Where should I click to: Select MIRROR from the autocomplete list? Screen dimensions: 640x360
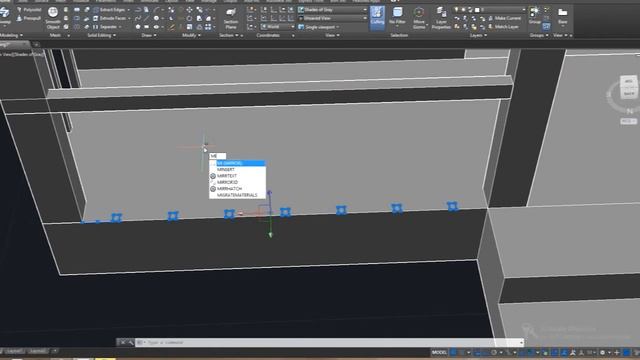click(238, 163)
